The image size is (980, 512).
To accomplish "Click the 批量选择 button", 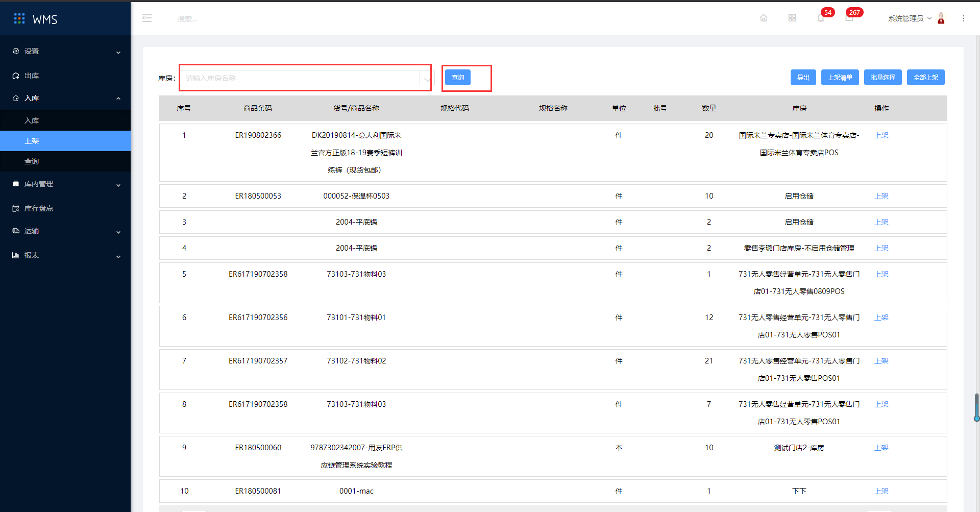I will point(883,78).
